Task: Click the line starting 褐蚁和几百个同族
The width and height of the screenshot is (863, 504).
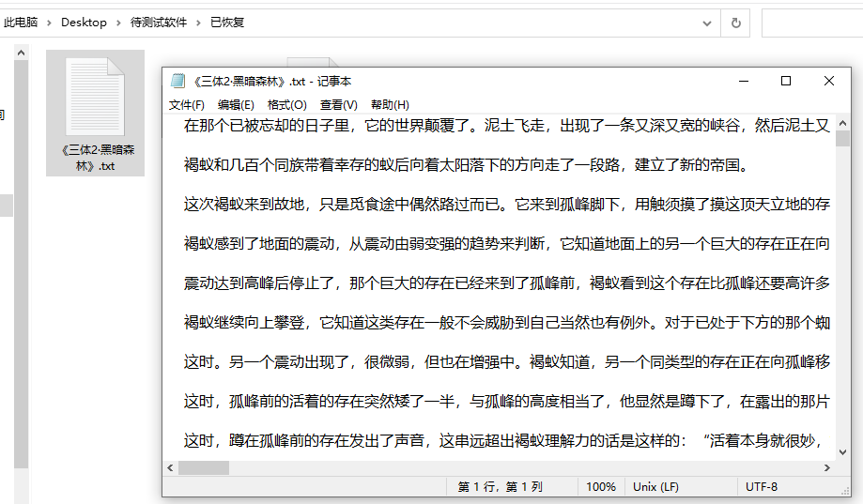Action: coord(467,165)
